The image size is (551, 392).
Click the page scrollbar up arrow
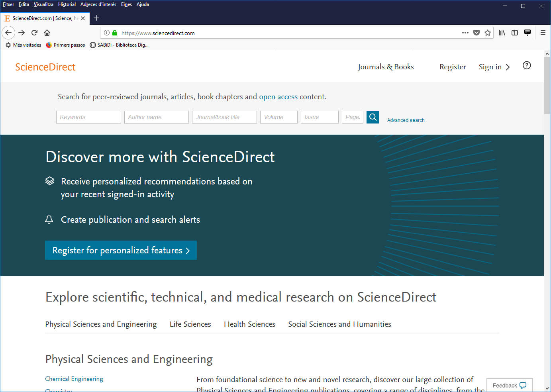pyautogui.click(x=547, y=53)
